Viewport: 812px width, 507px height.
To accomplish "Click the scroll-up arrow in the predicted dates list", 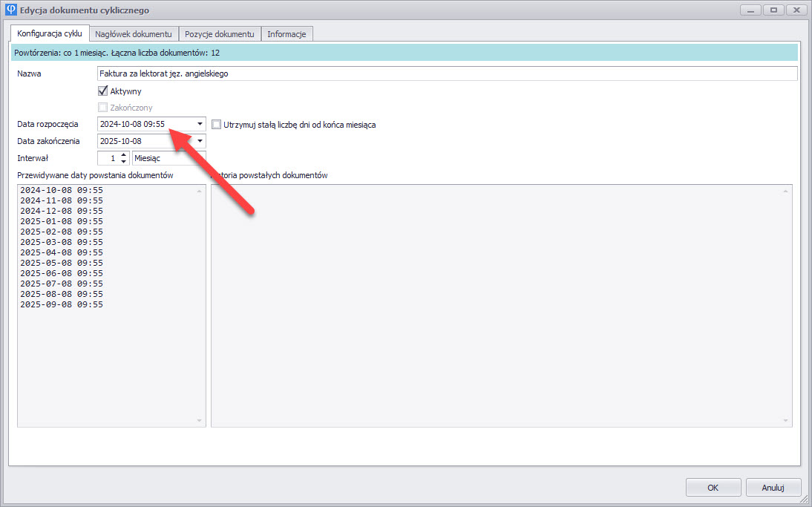I will coord(199,192).
